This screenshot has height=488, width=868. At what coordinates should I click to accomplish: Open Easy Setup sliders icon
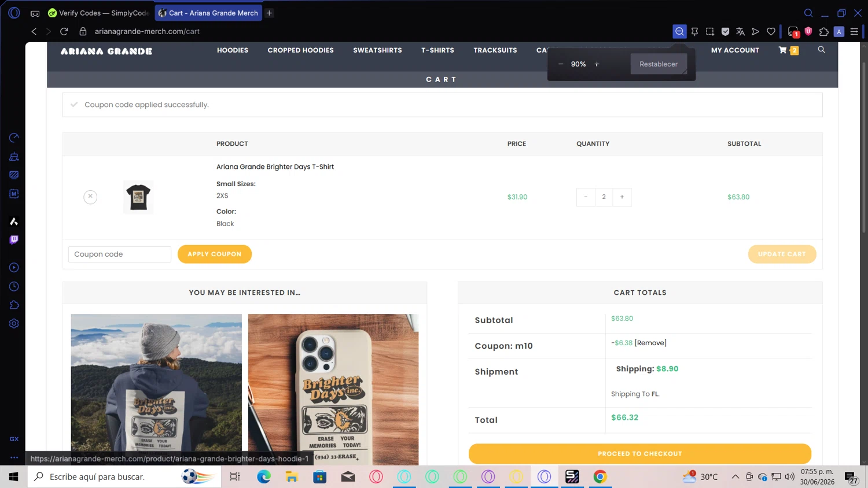[x=854, y=31]
